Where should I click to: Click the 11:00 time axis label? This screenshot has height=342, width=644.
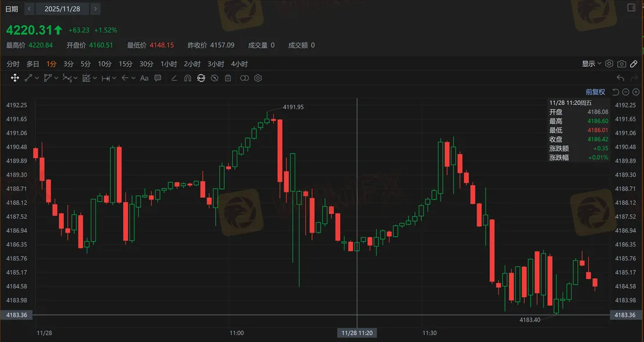coord(237,333)
